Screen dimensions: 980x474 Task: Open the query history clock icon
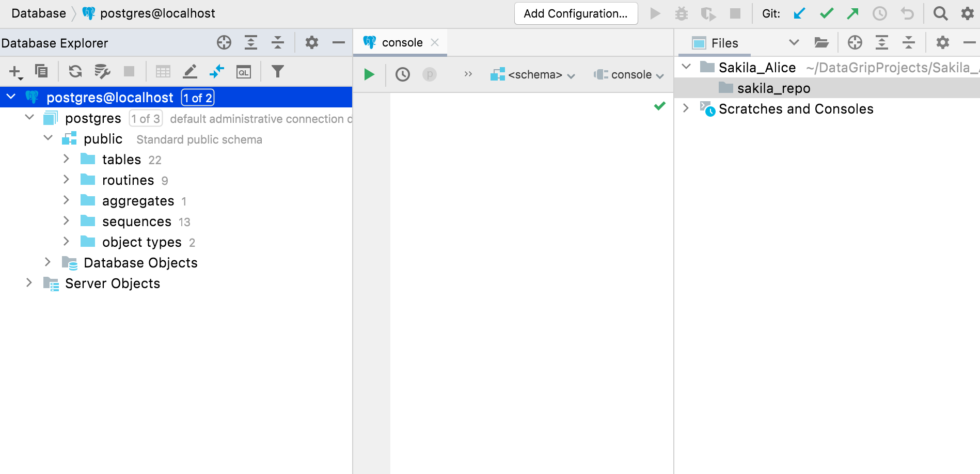click(402, 74)
